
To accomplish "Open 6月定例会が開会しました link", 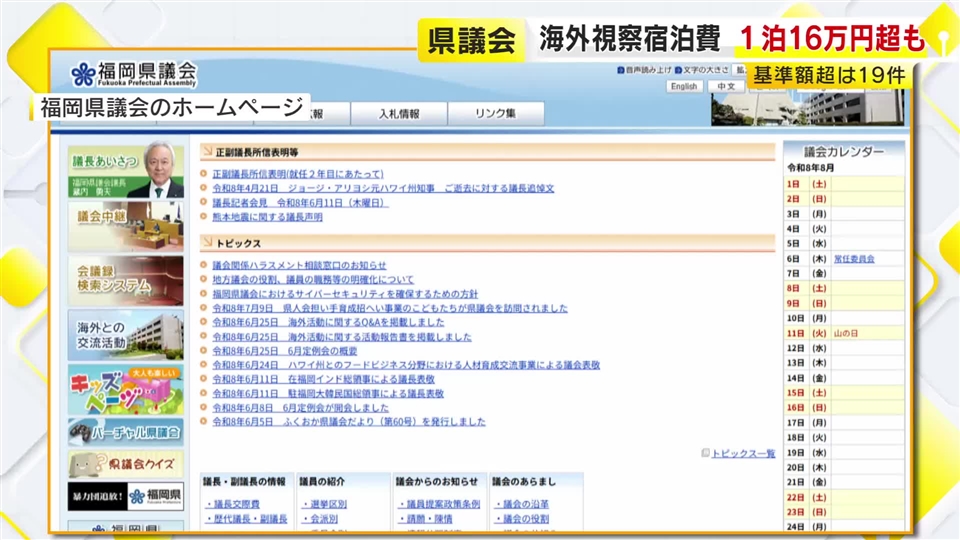I will click(x=300, y=408).
